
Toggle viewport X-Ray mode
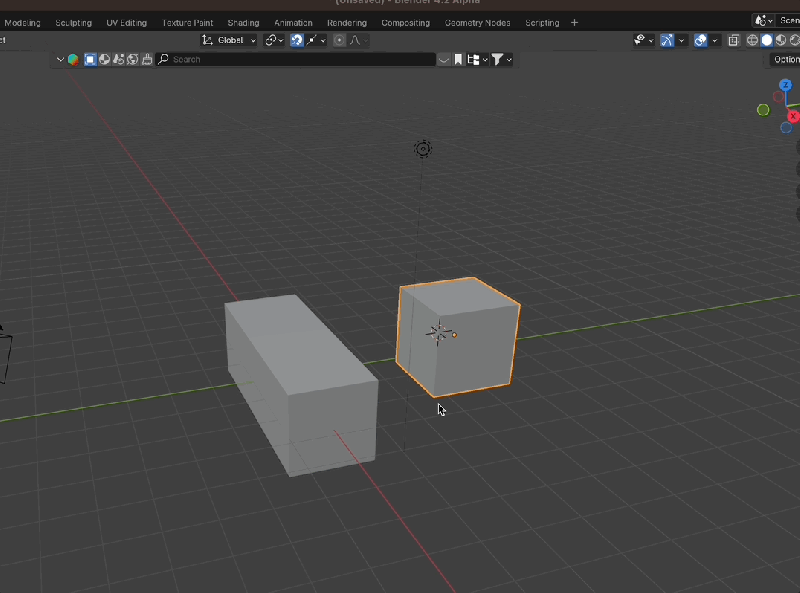point(734,40)
